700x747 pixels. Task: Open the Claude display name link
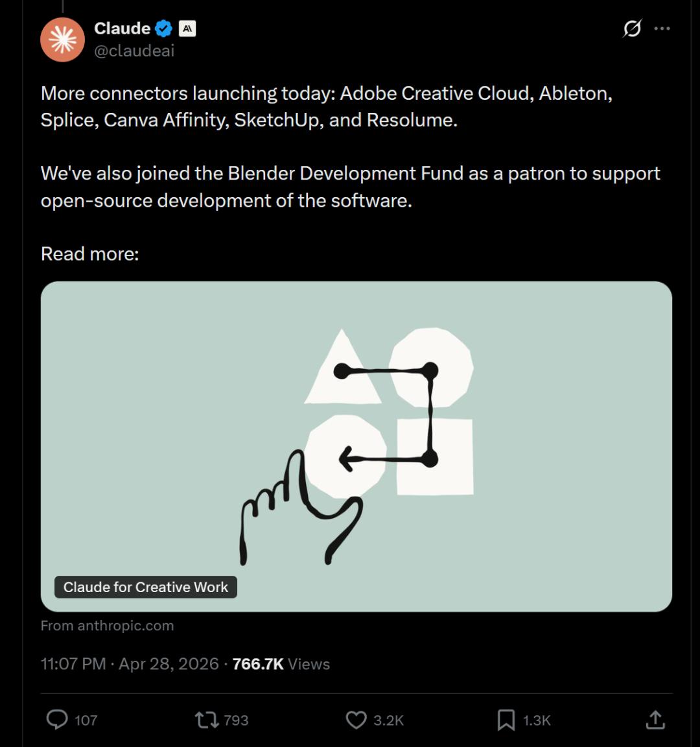(x=122, y=29)
